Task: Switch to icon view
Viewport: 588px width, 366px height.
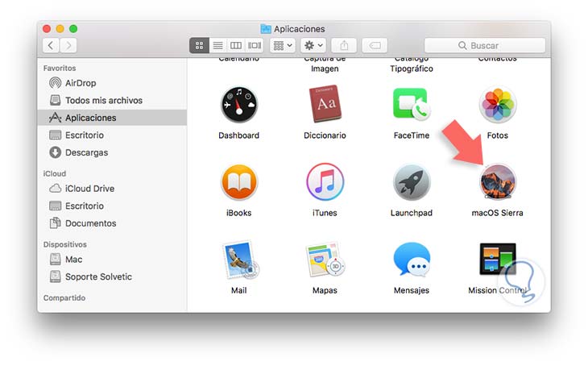Action: [199, 45]
